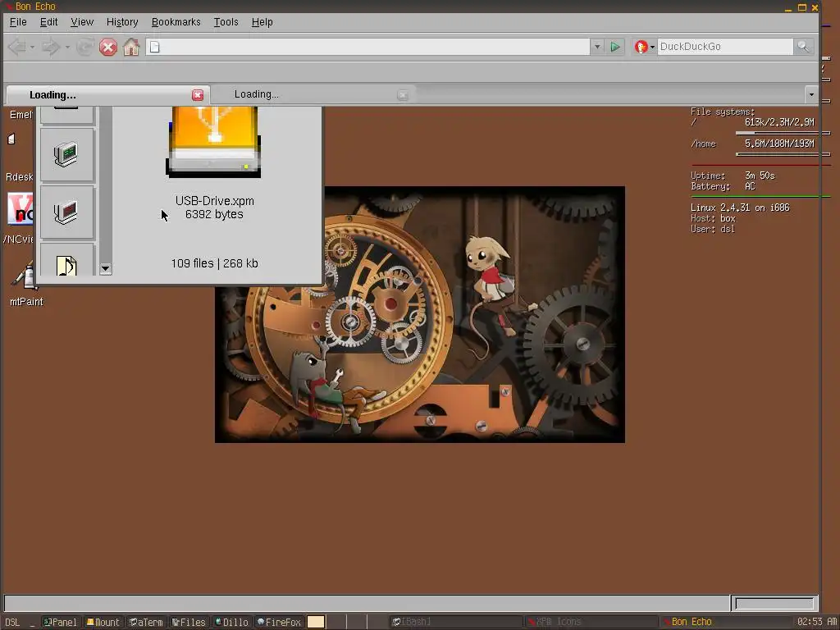This screenshot has width=840, height=630.
Task: Launch aTerm from the taskbar
Action: point(146,622)
